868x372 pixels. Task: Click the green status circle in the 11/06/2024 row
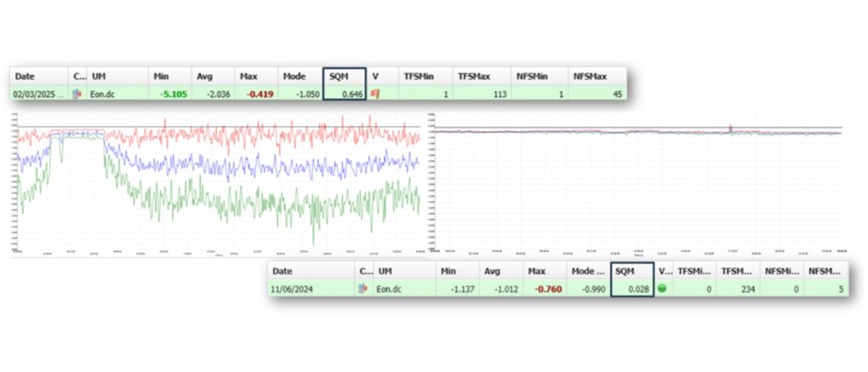click(x=664, y=289)
